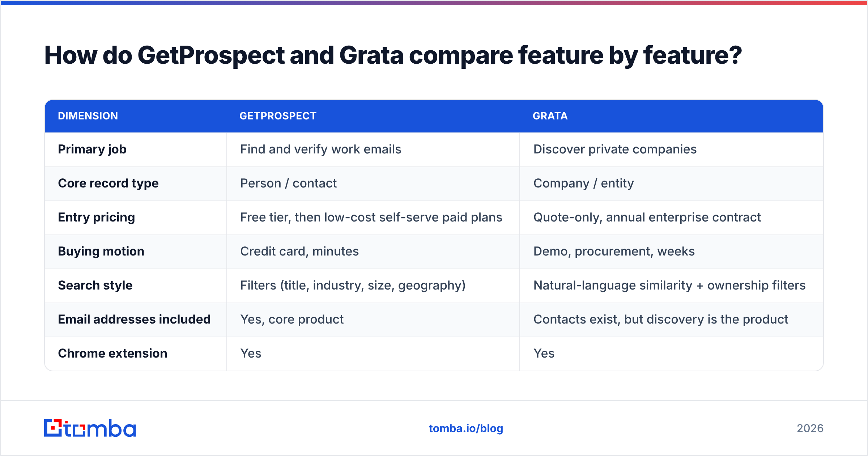Select the DIMENSION column header
Viewport: 868px width, 456px height.
click(x=88, y=116)
